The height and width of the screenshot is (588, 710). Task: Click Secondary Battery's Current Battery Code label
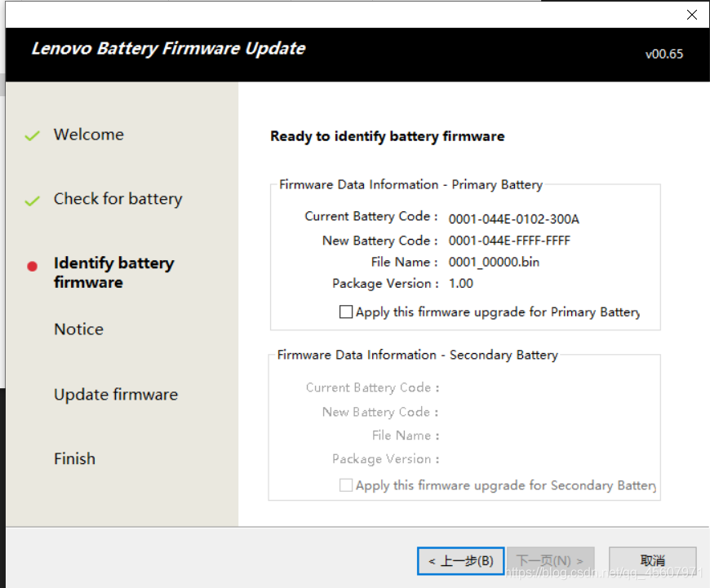coord(373,387)
